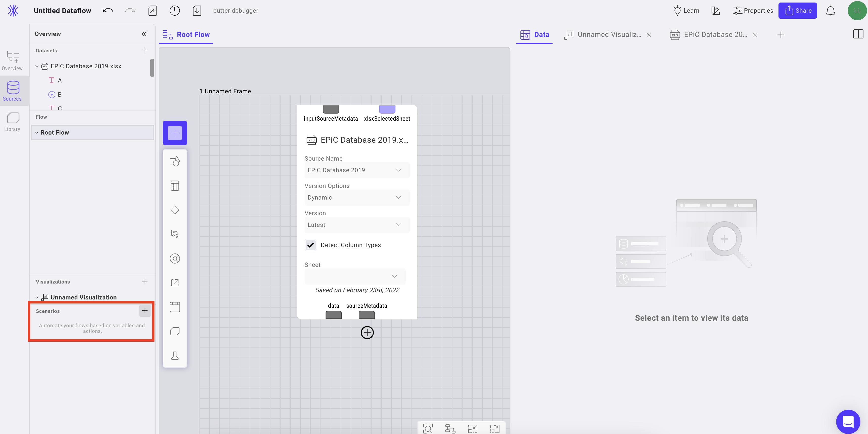This screenshot has width=868, height=434.
Task: Open notifications bell
Action: coord(830,10)
